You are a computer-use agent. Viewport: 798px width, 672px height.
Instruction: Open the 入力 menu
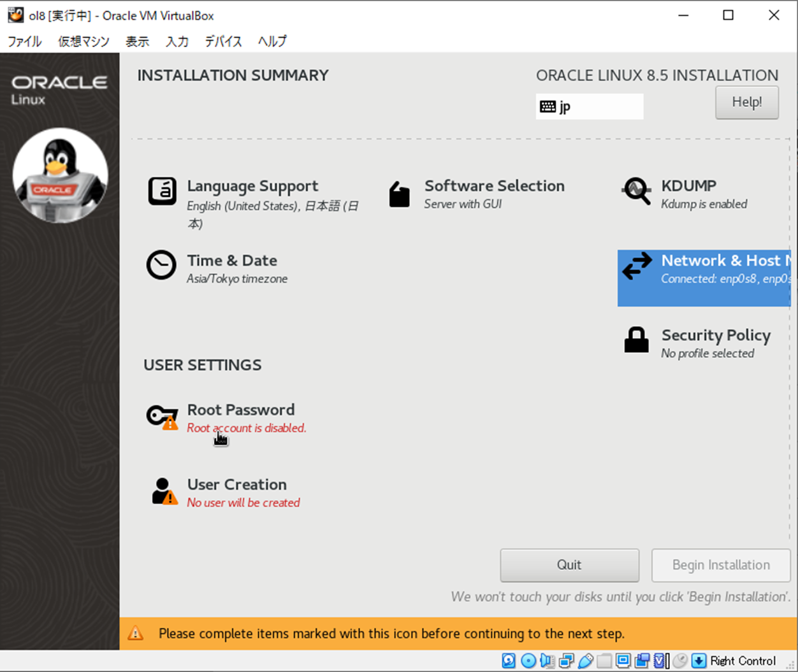pos(177,41)
